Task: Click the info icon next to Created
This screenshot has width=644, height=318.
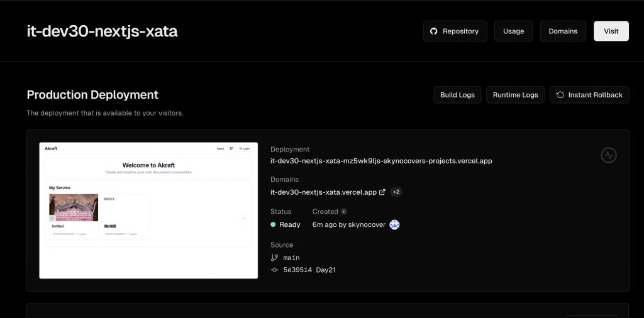Action: pos(344,212)
